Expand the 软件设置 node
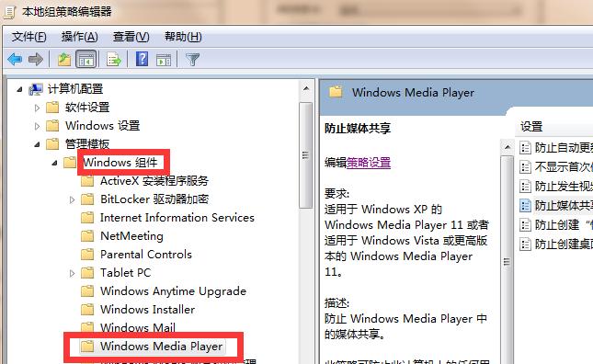This screenshot has width=593, height=364. pos(37,108)
